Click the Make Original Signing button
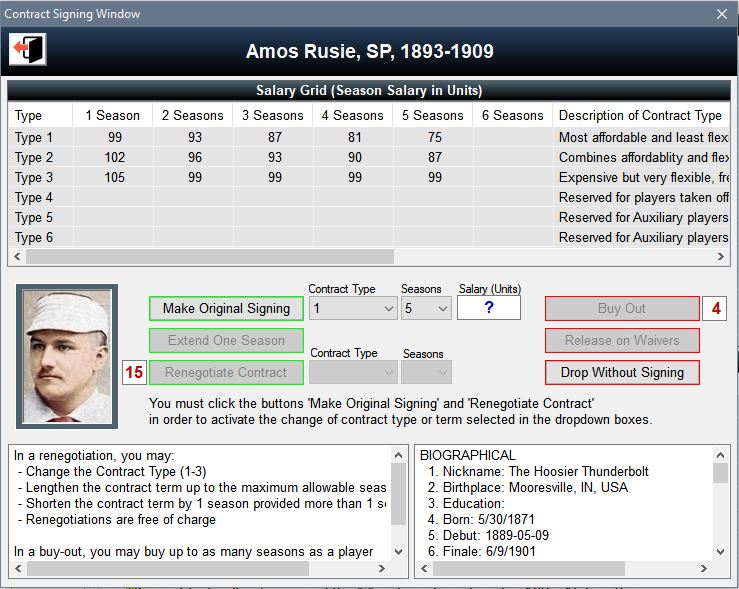Image resolution: width=739 pixels, height=589 pixels. 226,309
